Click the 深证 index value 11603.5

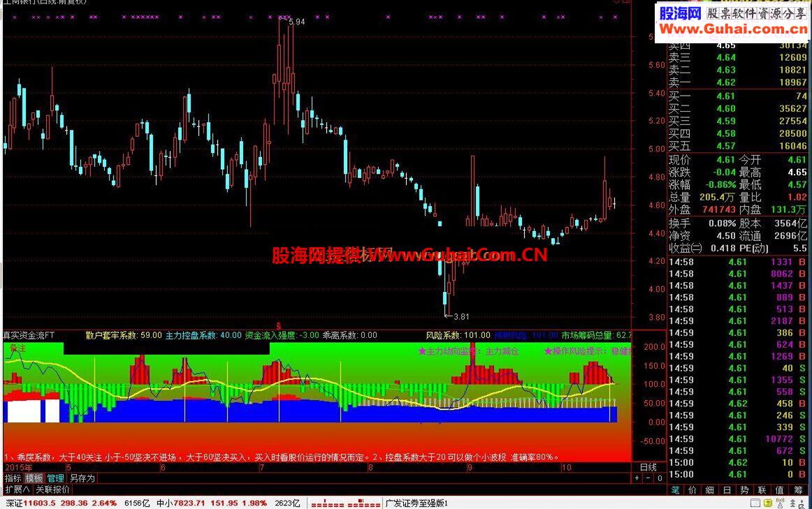[39, 503]
